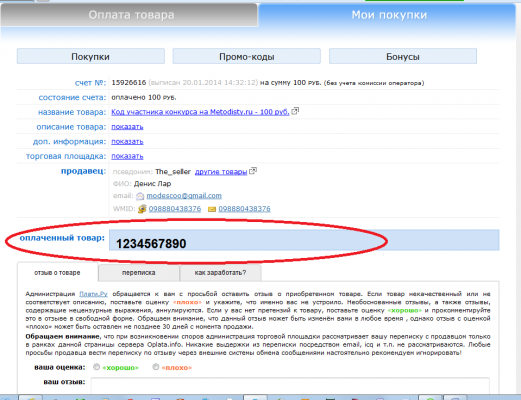Screen dimensions: 521x400
Task: Click the email envelope icon near modescoo@gmail.com
Action: pyautogui.click(x=140, y=196)
